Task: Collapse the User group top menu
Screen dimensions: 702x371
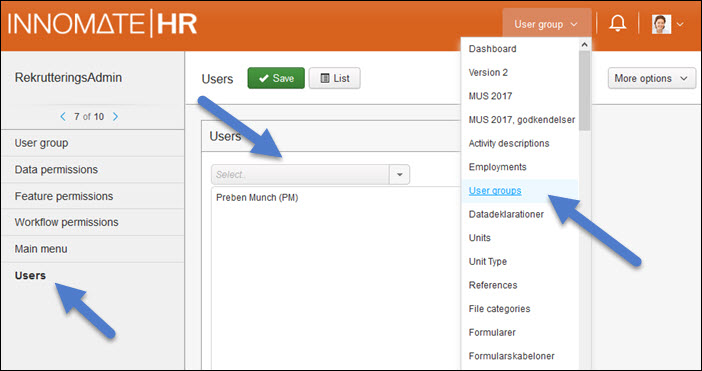Action: [x=547, y=24]
